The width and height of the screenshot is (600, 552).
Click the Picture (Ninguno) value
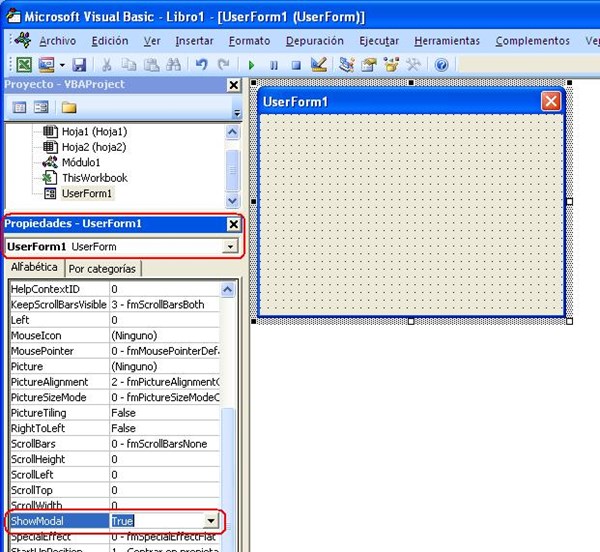pyautogui.click(x=165, y=366)
